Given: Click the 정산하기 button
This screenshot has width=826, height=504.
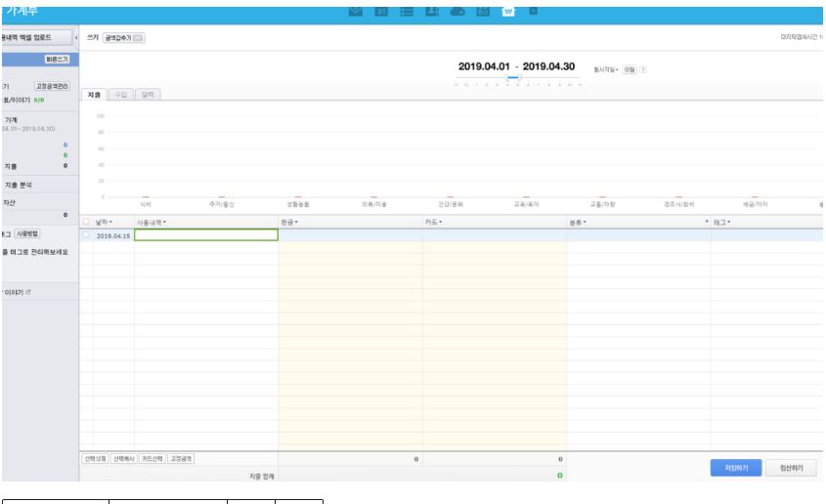Looking at the screenshot, I should [791, 468].
